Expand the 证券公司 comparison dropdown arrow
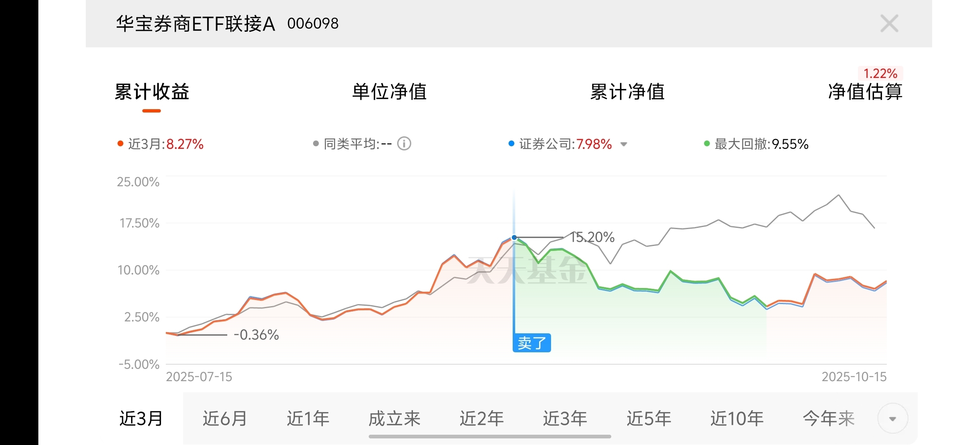 click(x=624, y=144)
